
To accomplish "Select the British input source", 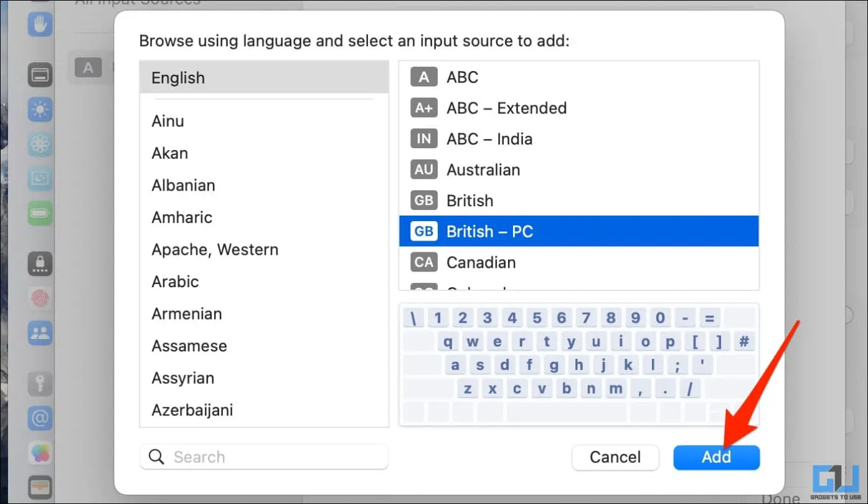I will (578, 201).
